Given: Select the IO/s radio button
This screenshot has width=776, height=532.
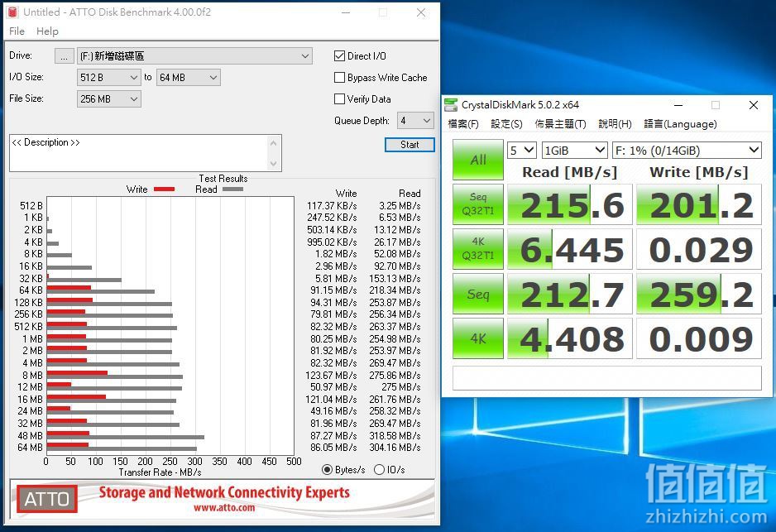Looking at the screenshot, I should point(379,470).
